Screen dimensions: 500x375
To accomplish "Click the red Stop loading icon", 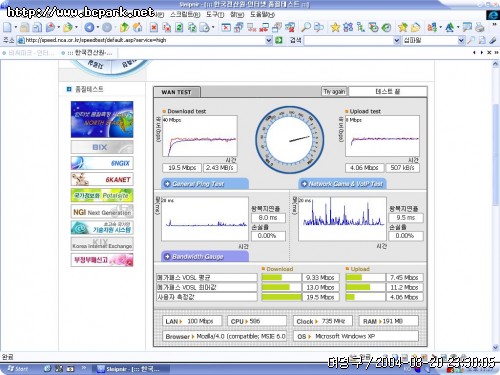I will pos(154,28).
